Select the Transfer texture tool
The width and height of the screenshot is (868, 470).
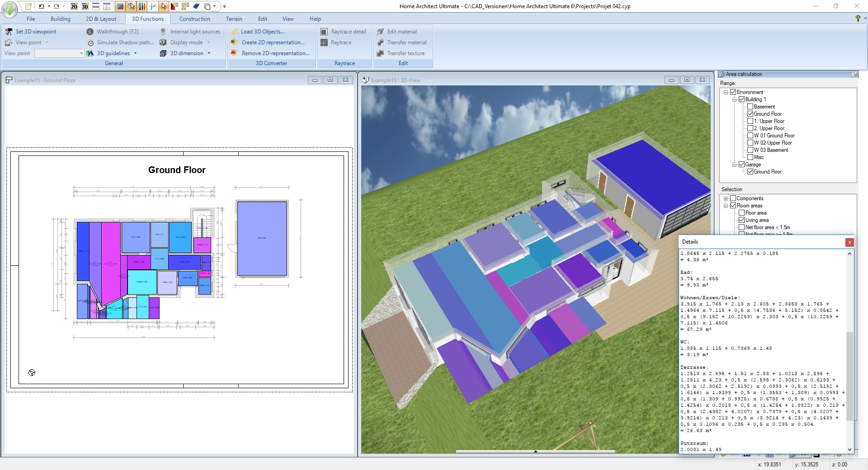(x=406, y=53)
